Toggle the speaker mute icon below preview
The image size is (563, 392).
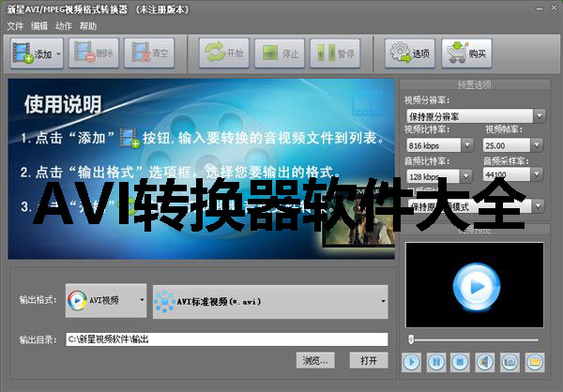pyautogui.click(x=485, y=362)
